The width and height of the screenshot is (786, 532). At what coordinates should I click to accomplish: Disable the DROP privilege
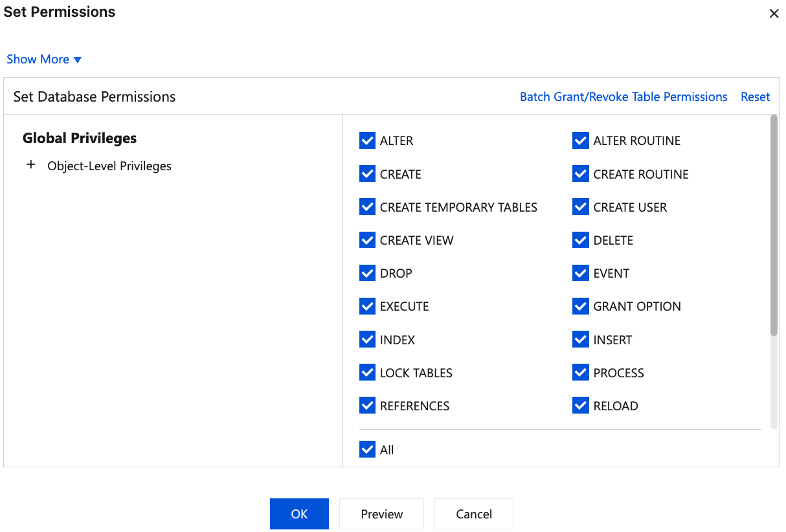click(367, 273)
